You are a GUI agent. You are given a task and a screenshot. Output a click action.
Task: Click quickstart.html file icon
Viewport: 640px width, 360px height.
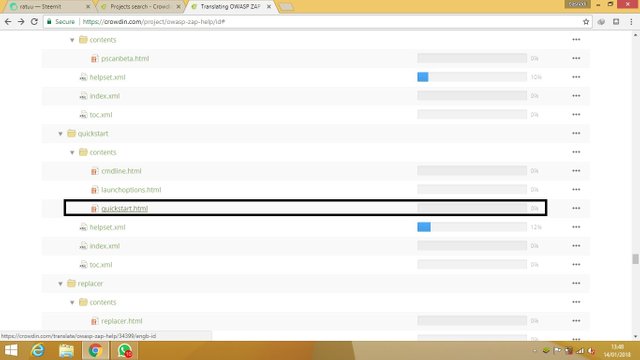coord(94,209)
